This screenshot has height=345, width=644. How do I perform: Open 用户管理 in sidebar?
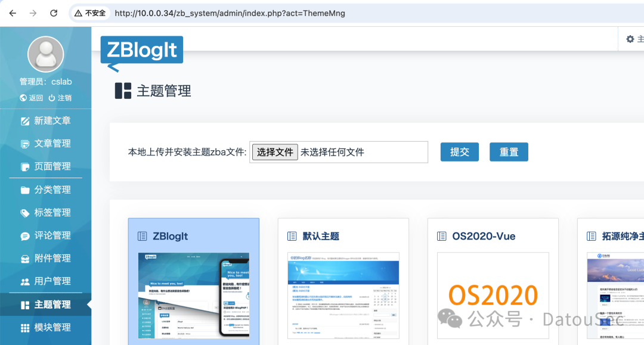pyautogui.click(x=45, y=281)
